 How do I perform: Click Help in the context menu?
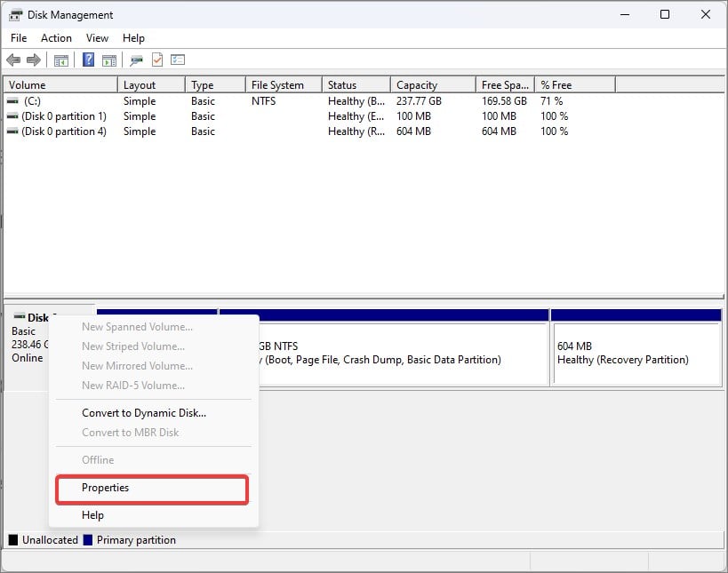click(92, 515)
